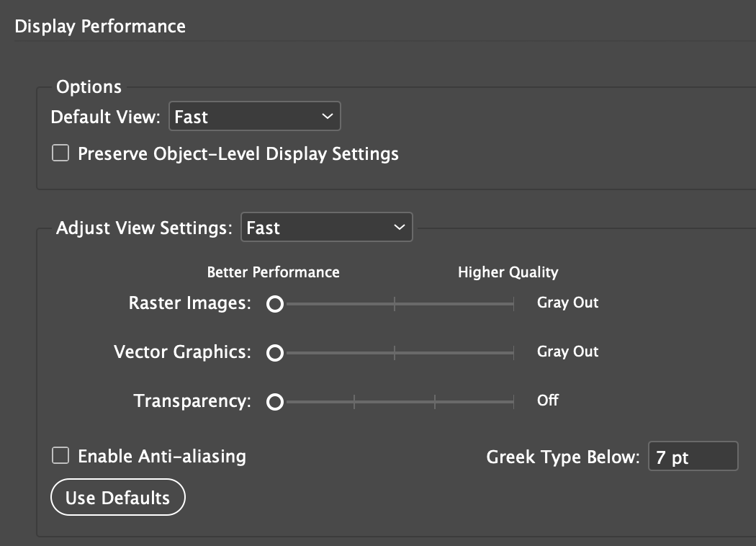Screen dimensions: 756x546
Task: Set Vector Graphics slider to highest quality end
Action: click(513, 353)
